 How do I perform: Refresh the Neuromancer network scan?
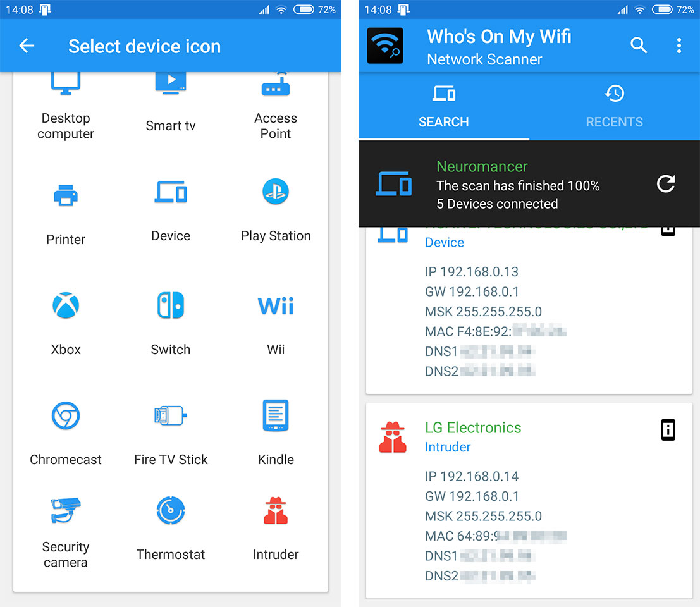pyautogui.click(x=666, y=184)
